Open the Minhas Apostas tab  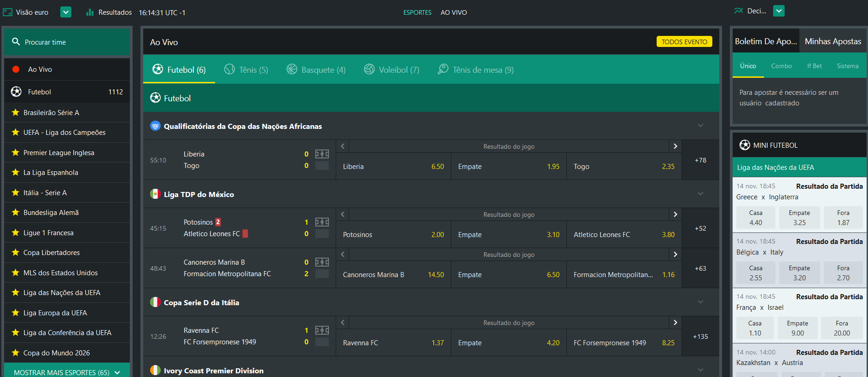click(x=833, y=41)
